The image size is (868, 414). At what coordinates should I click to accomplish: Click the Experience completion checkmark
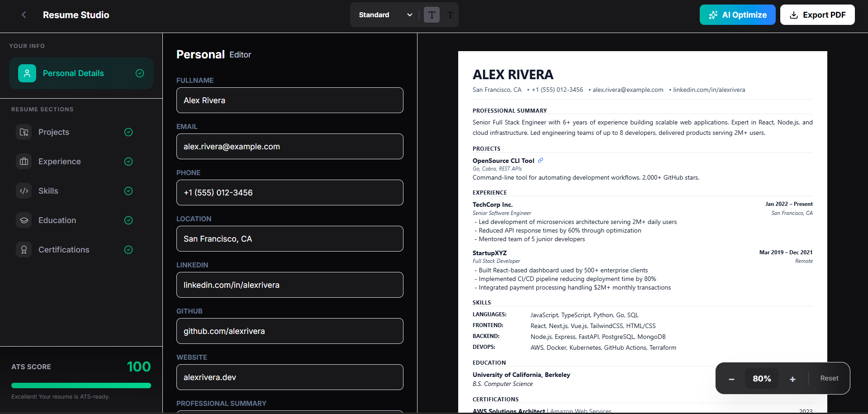click(x=128, y=162)
